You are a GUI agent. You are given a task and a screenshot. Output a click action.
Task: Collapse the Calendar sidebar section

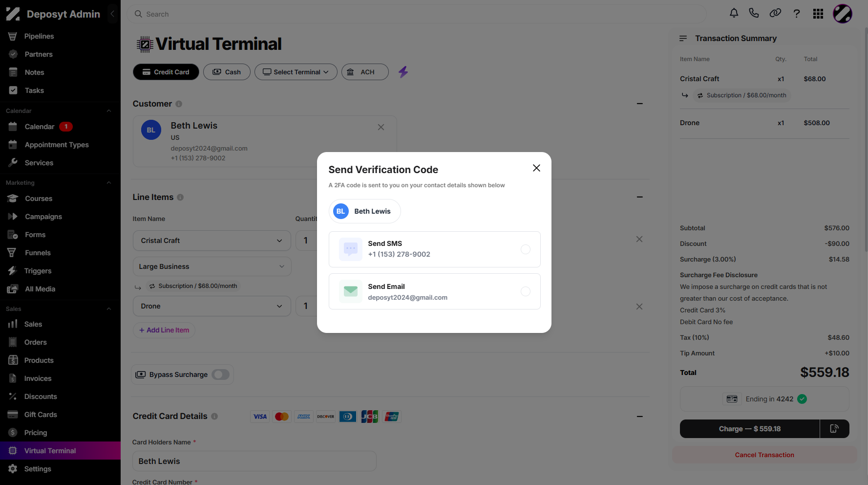click(x=109, y=111)
